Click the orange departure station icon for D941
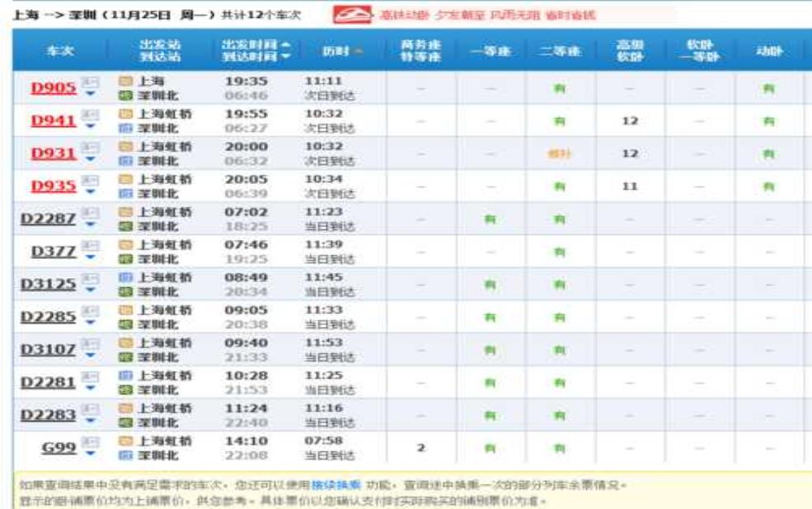Viewport: 812px width, 509px height. click(124, 115)
